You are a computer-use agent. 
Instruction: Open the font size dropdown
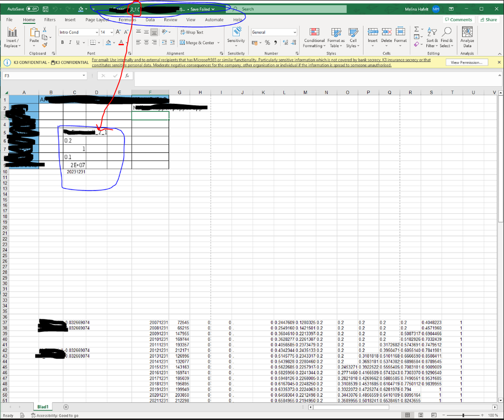[111, 32]
